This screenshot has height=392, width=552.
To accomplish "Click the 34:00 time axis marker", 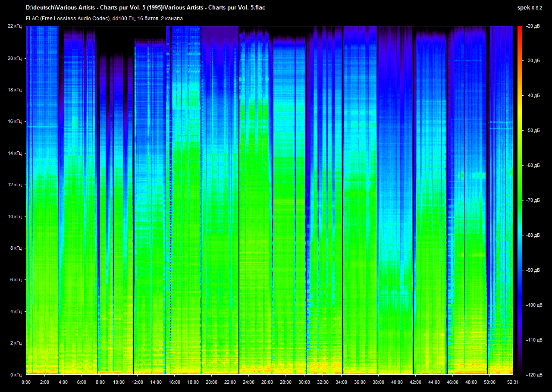I will [341, 382].
